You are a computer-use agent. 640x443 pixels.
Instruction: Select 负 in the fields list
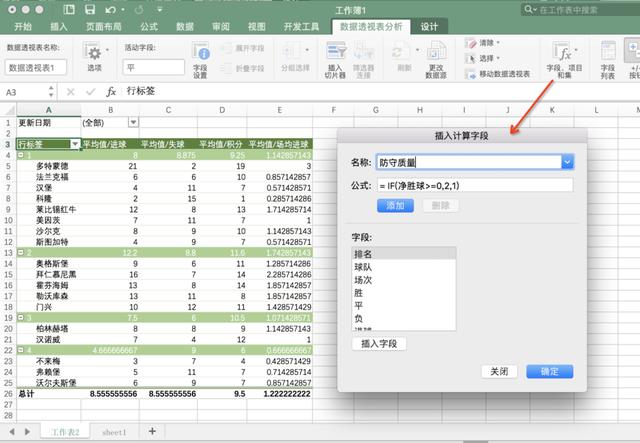(x=404, y=318)
